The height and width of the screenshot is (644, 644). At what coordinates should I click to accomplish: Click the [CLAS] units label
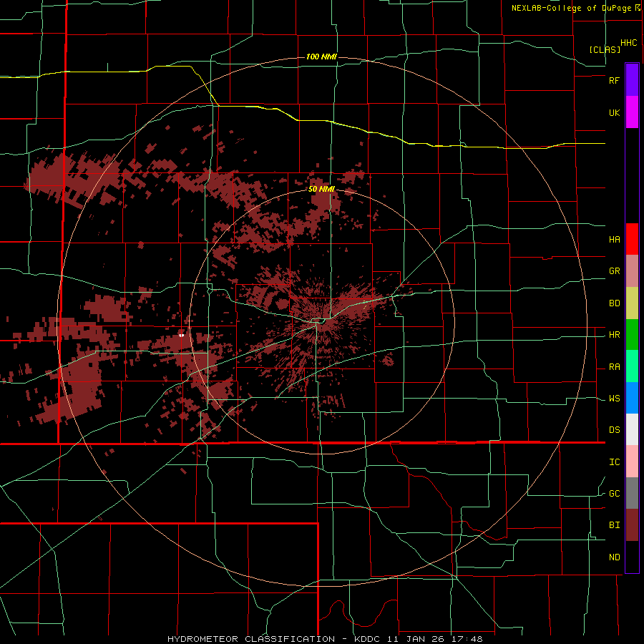point(605,49)
